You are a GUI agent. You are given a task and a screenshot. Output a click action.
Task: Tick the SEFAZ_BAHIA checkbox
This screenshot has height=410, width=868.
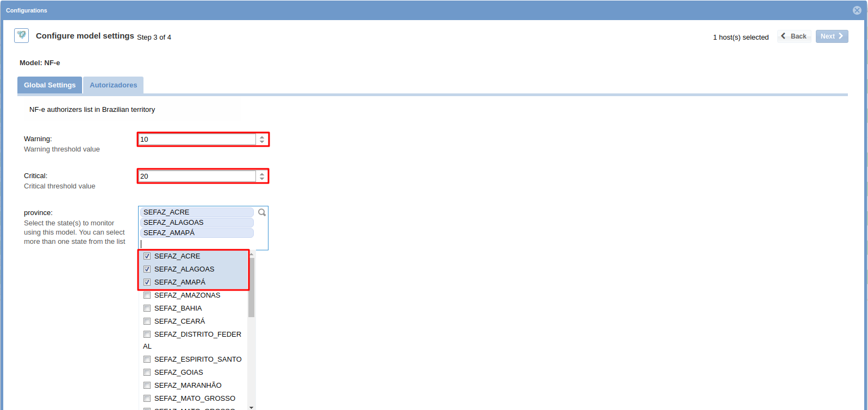coord(147,308)
